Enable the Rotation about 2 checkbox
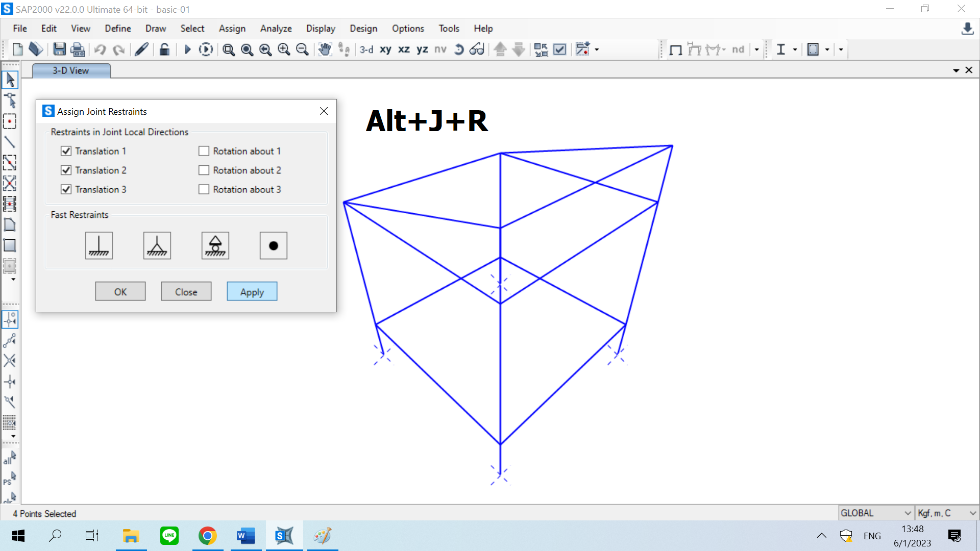Image resolution: width=980 pixels, height=551 pixels. [204, 170]
